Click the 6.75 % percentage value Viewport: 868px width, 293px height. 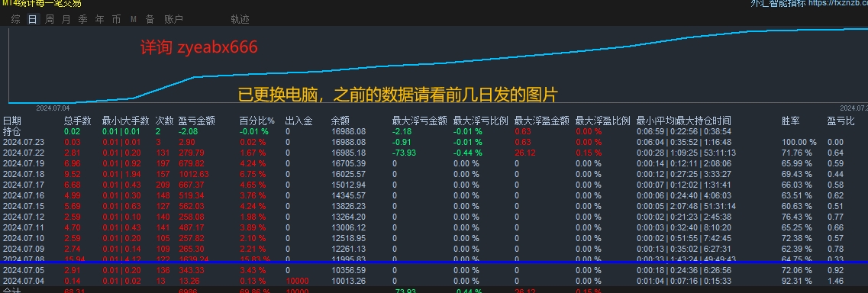click(253, 174)
